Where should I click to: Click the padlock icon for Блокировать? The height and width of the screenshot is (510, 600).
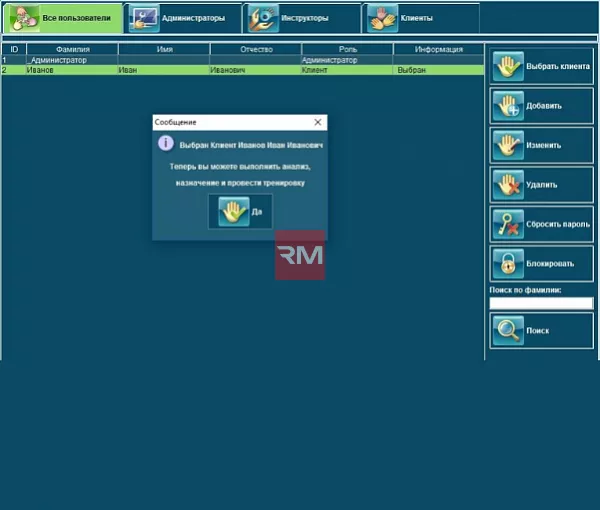pyautogui.click(x=508, y=264)
